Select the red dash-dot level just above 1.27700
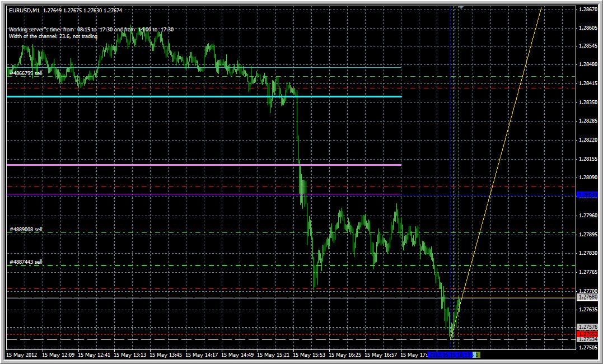This screenshot has height=364, width=603. [291, 288]
